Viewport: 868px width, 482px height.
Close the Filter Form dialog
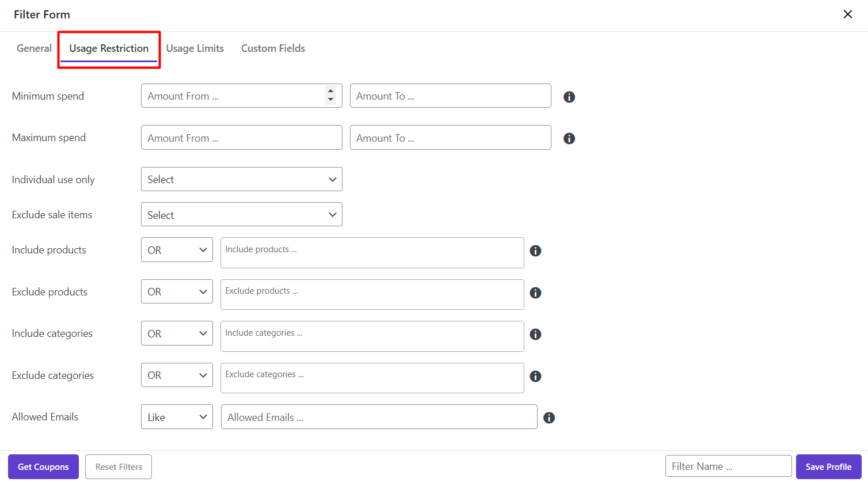[x=847, y=14]
